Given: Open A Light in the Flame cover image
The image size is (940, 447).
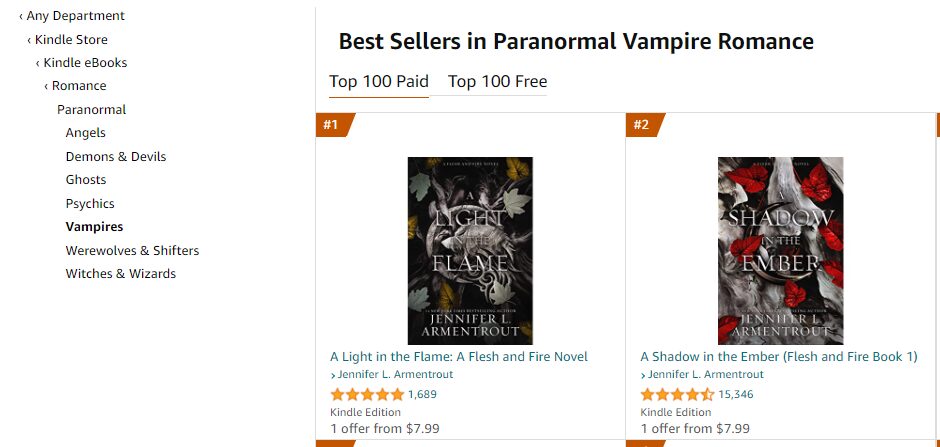Looking at the screenshot, I should [470, 250].
